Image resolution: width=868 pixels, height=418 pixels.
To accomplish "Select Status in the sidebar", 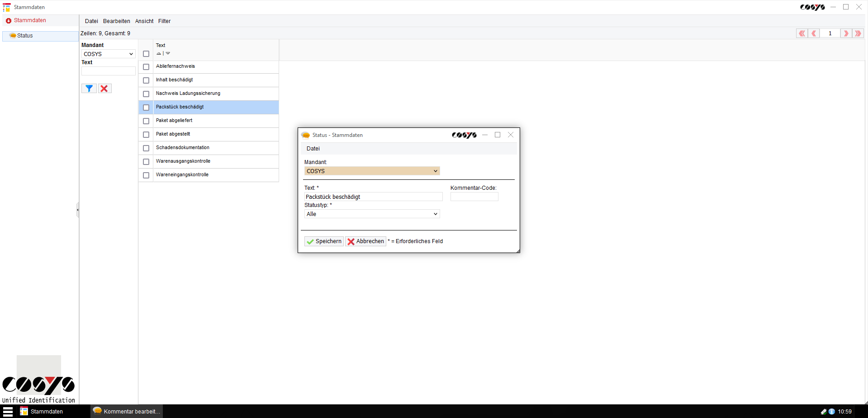I will [x=40, y=36].
